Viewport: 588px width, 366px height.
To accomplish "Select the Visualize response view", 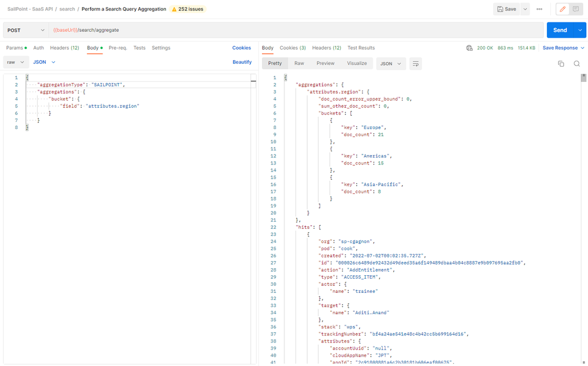I will pos(357,63).
